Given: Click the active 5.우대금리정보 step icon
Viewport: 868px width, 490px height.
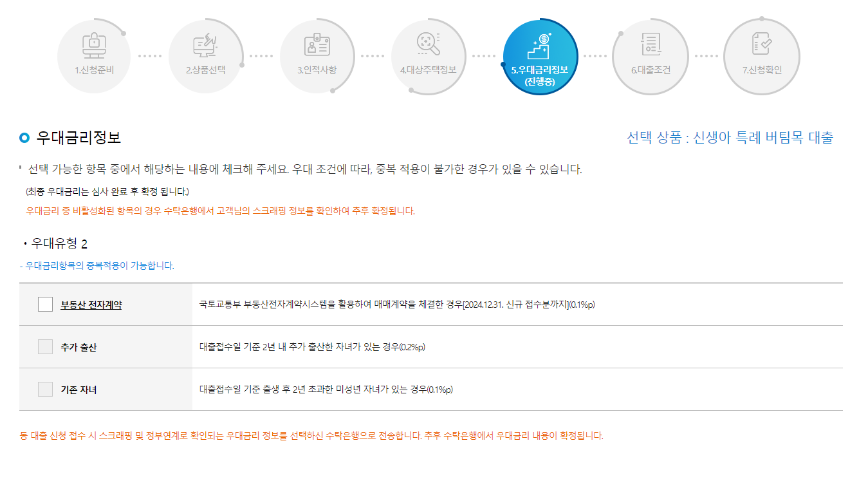Looking at the screenshot, I should (540, 56).
